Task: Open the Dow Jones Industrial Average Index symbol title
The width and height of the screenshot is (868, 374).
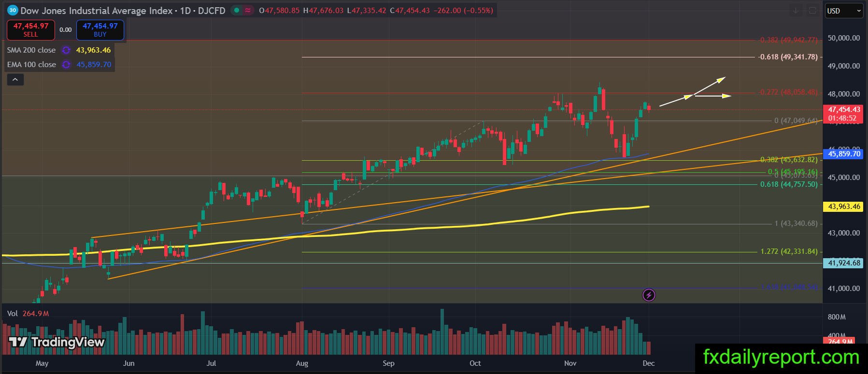Action: 97,11
